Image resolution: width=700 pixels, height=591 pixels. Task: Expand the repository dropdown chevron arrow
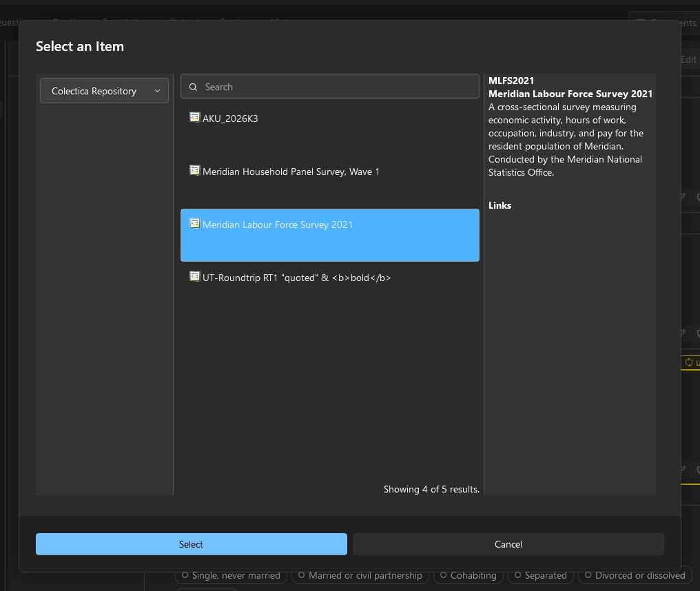tap(157, 91)
